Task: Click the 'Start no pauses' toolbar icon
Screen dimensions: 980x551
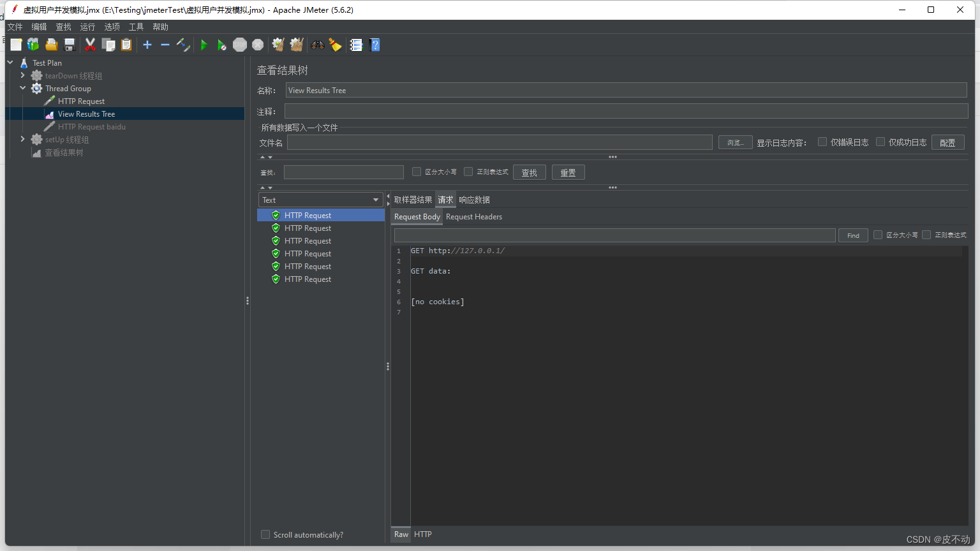Action: pos(221,45)
